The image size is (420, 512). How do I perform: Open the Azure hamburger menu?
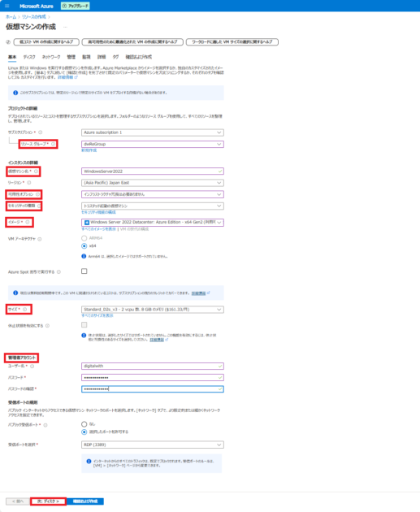pyautogui.click(x=7, y=6)
